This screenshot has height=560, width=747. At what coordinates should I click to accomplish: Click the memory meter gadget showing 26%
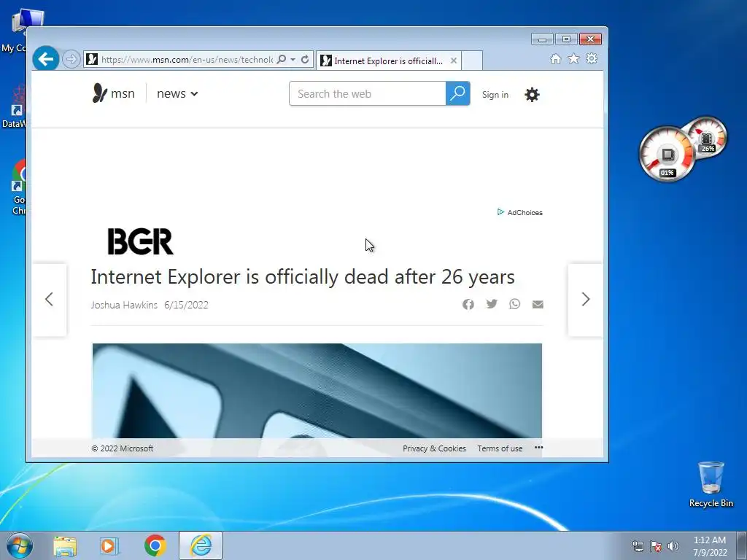click(x=707, y=137)
